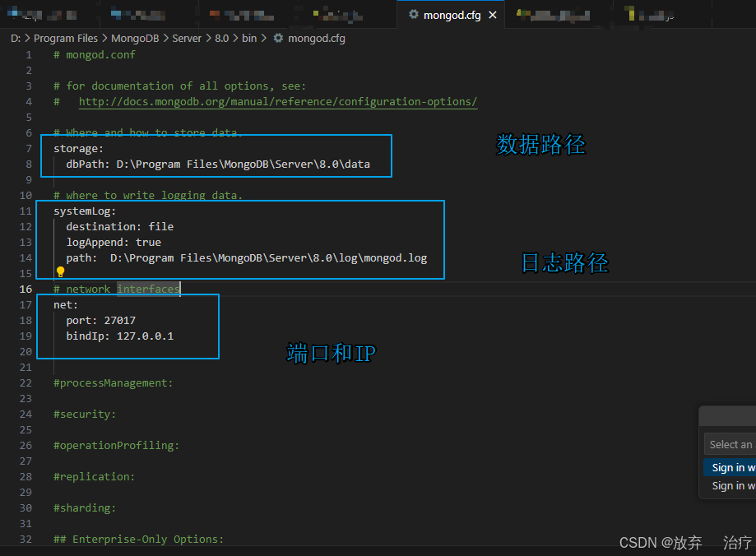Click the gear file icon in breadcrumb
Viewport: 756px width, 556px height.
(x=278, y=38)
